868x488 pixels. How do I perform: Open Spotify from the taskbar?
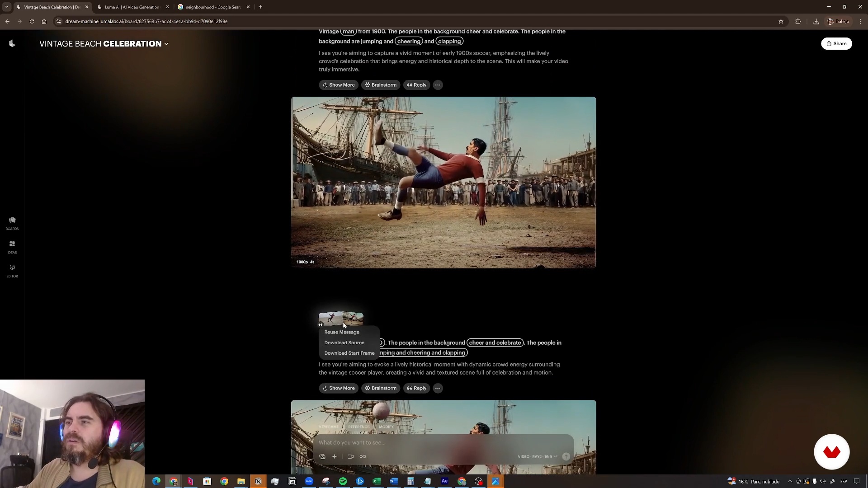(x=343, y=482)
